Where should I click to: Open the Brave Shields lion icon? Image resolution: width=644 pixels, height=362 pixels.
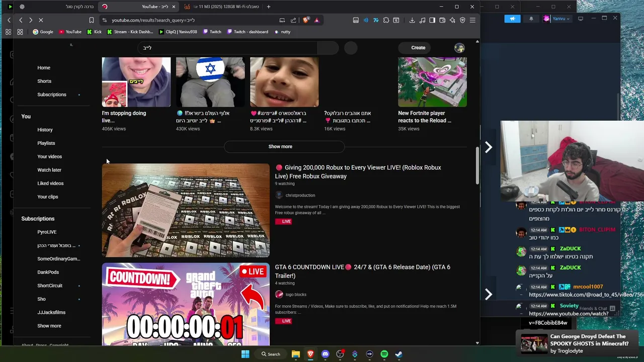point(306,20)
